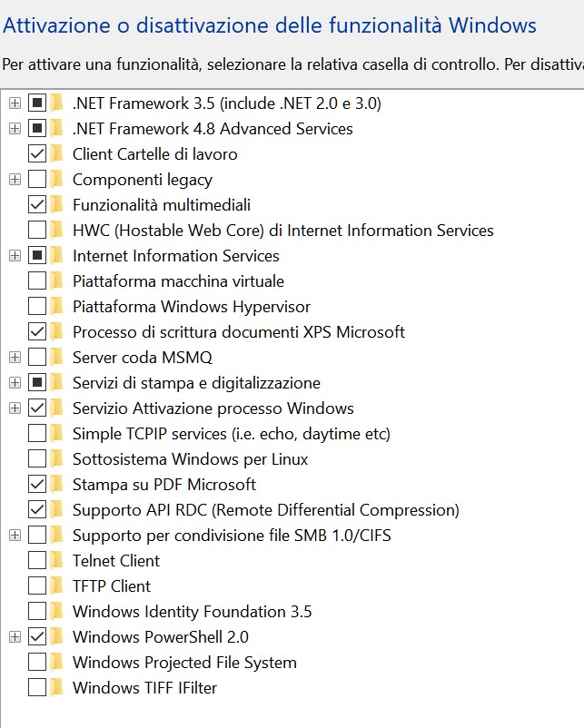The width and height of the screenshot is (584, 728).
Task: Click the folder icon for Internet Information Services
Action: pos(57,256)
